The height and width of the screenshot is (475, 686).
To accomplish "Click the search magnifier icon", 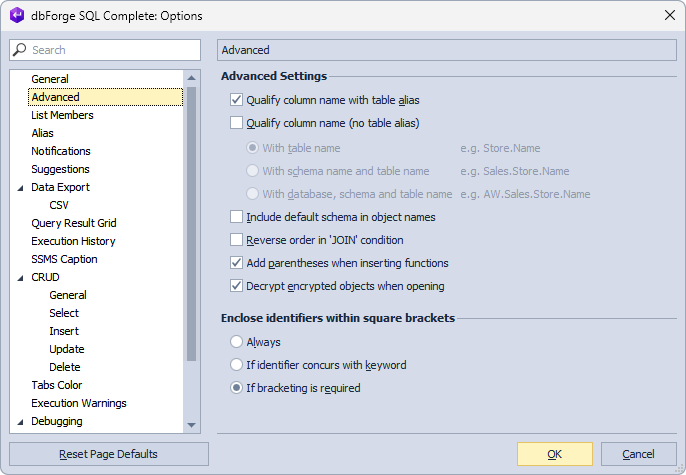I will point(19,49).
